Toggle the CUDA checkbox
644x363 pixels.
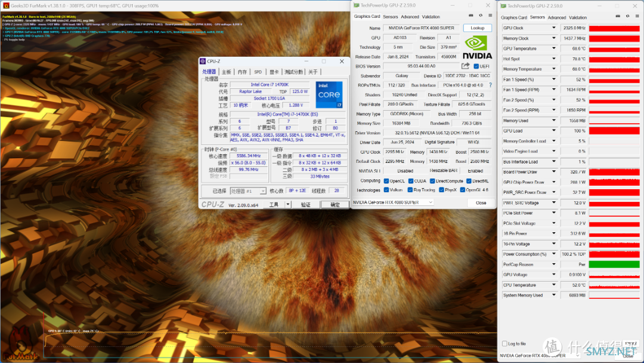[x=411, y=181]
